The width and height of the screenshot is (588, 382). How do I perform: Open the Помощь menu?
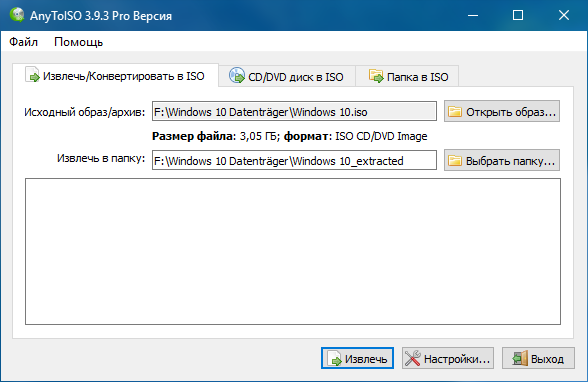[x=78, y=42]
